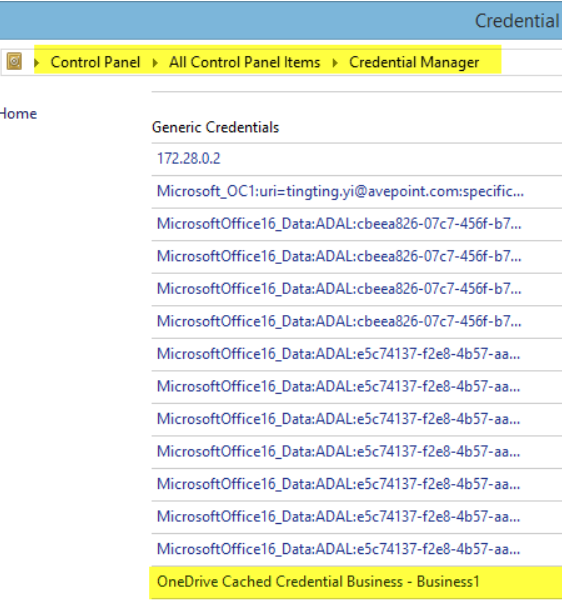Open the second ADAL:cbeea826 credential entry
The height and width of the screenshot is (601, 562).
(x=357, y=256)
